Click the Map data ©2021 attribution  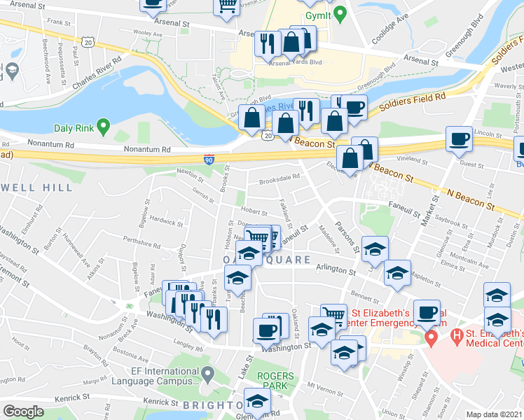[495, 414]
